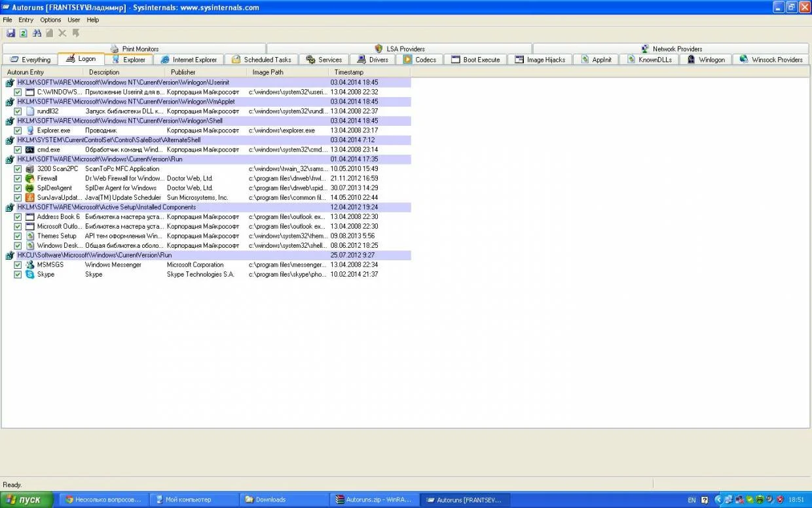
Task: Toggle the Explorer.exe entry checkbox
Action: tap(18, 130)
